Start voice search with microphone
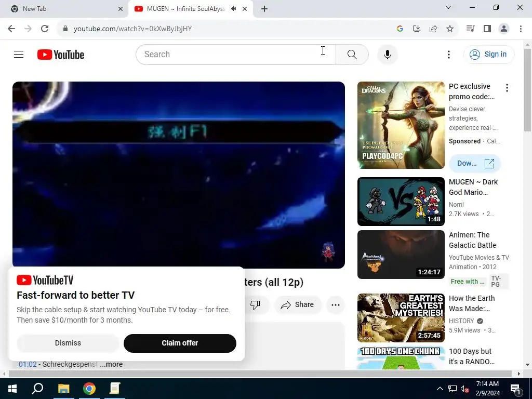The image size is (532, 399). 387,54
